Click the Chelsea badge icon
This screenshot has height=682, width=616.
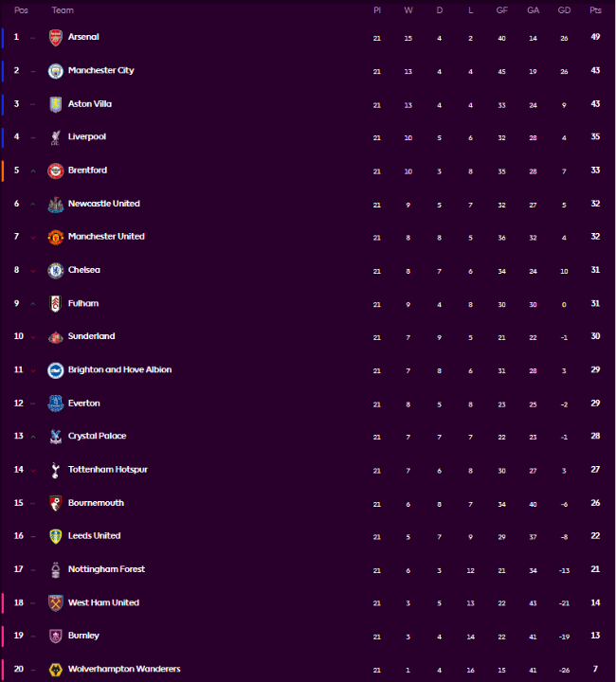coord(55,271)
